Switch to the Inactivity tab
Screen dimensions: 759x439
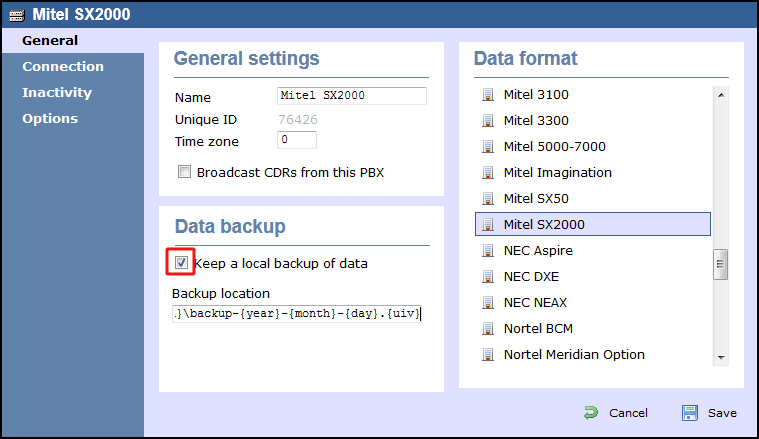(57, 93)
